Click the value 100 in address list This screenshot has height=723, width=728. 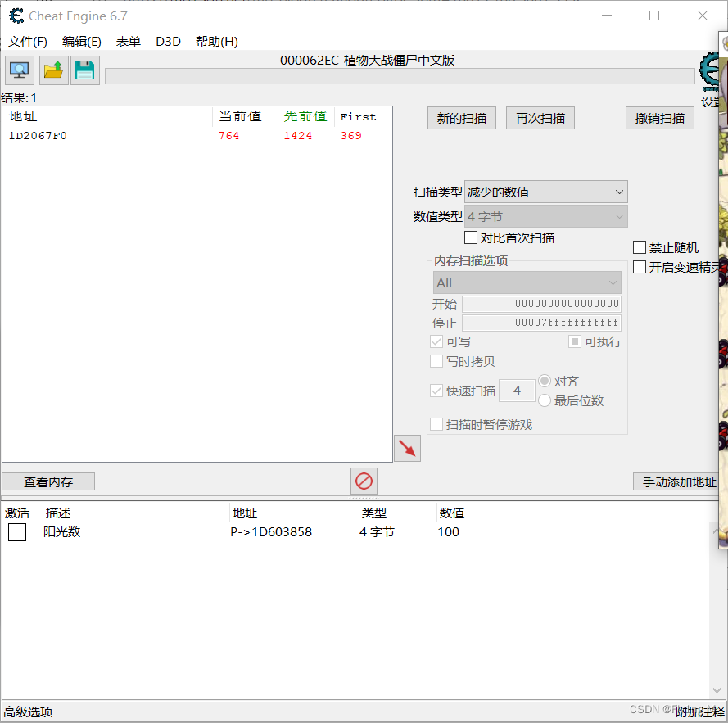[449, 532]
